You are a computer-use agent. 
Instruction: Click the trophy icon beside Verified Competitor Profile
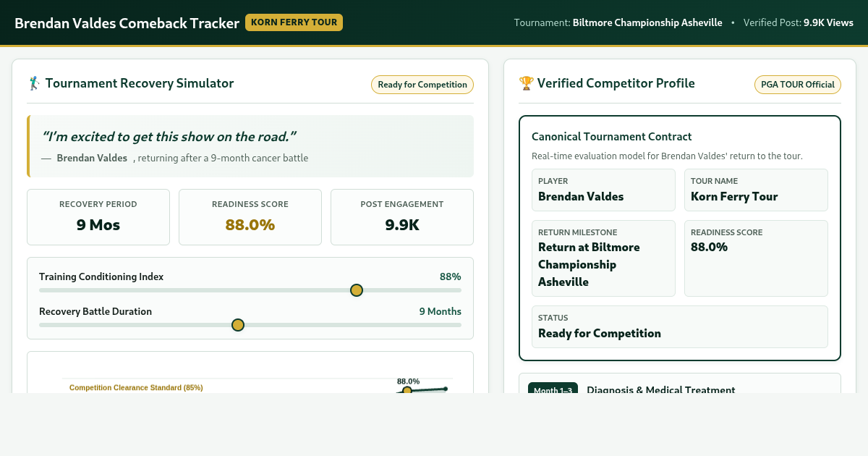[x=526, y=83]
